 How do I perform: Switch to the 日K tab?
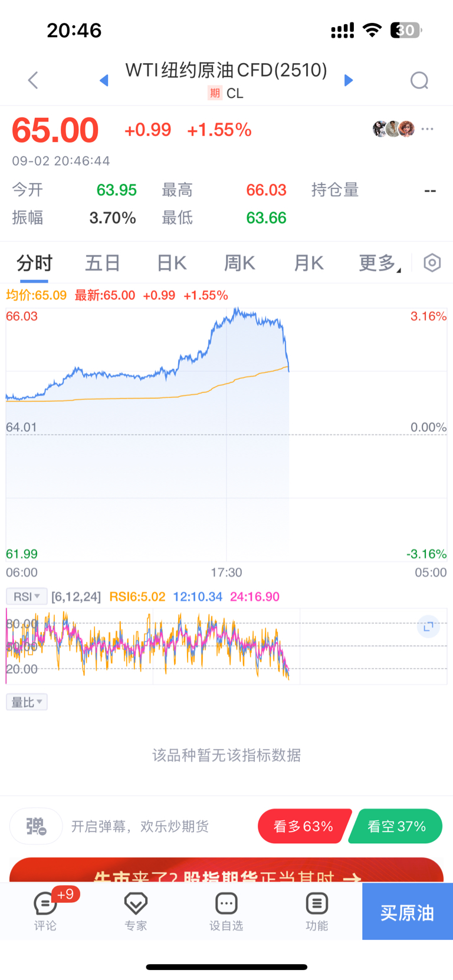tap(172, 263)
